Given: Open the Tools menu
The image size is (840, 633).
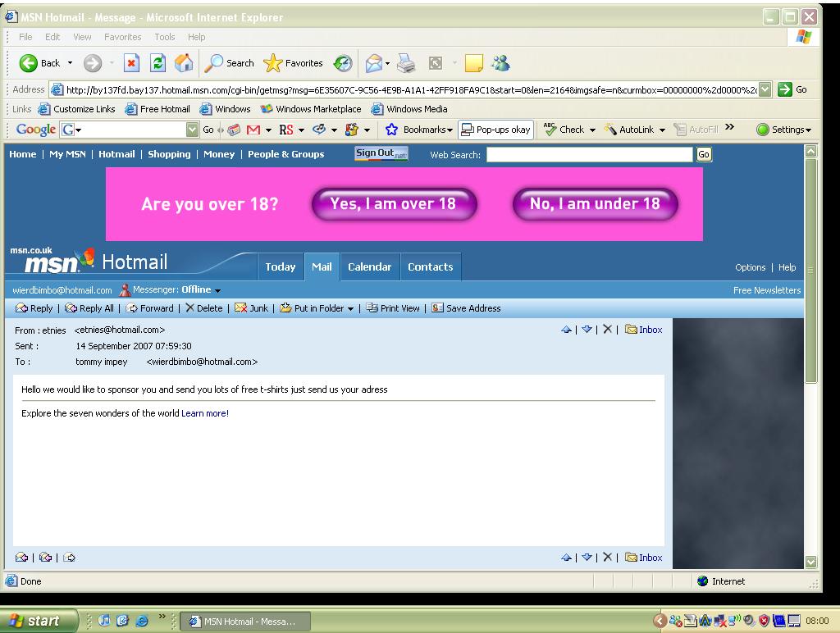Looking at the screenshot, I should (x=164, y=37).
